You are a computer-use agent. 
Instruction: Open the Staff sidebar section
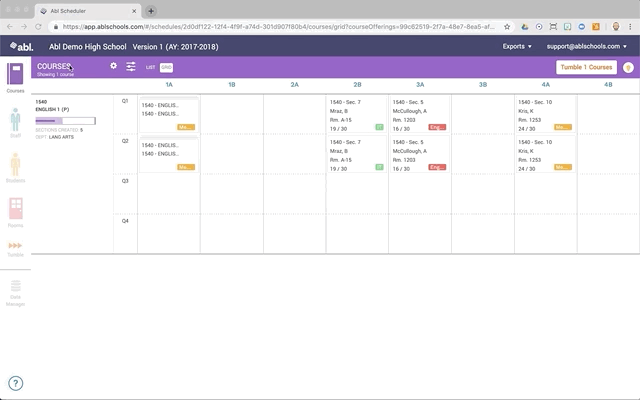(15, 122)
